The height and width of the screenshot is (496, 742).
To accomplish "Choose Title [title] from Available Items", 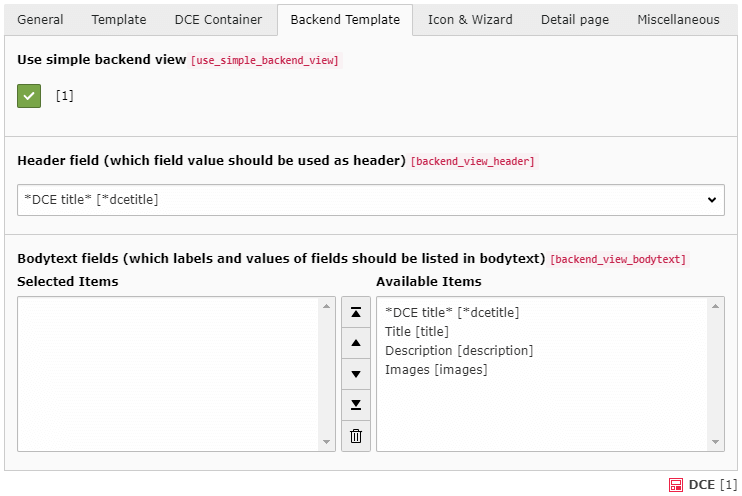I will click(417, 332).
